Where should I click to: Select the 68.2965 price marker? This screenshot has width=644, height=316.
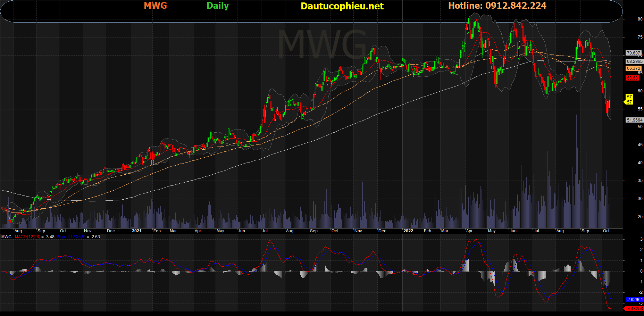click(634, 61)
